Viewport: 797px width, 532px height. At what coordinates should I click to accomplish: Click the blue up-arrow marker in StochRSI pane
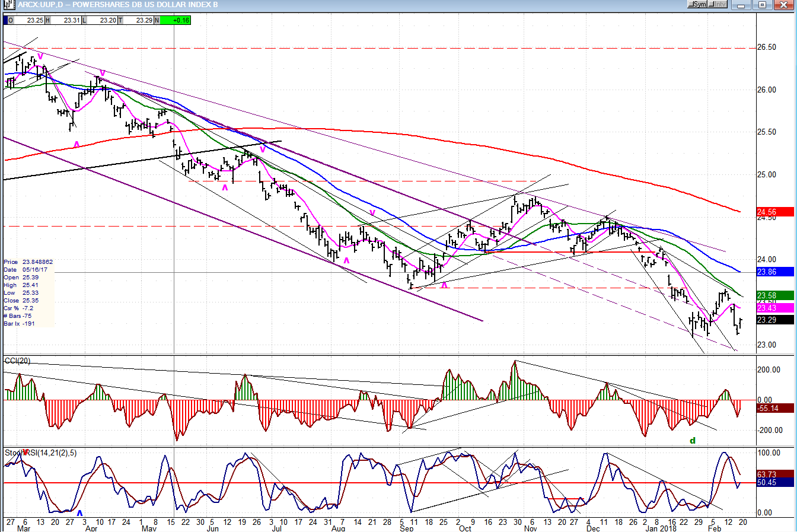pos(79,512)
